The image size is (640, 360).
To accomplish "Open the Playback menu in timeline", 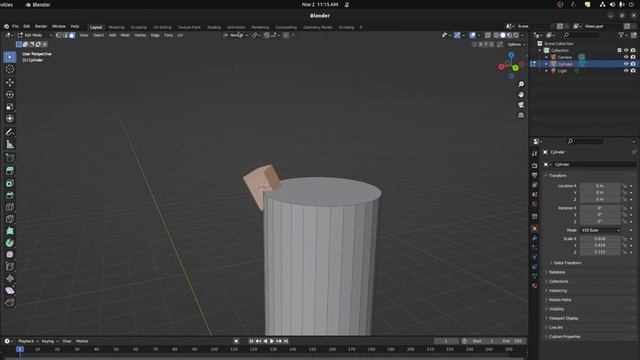I will coord(27,341).
